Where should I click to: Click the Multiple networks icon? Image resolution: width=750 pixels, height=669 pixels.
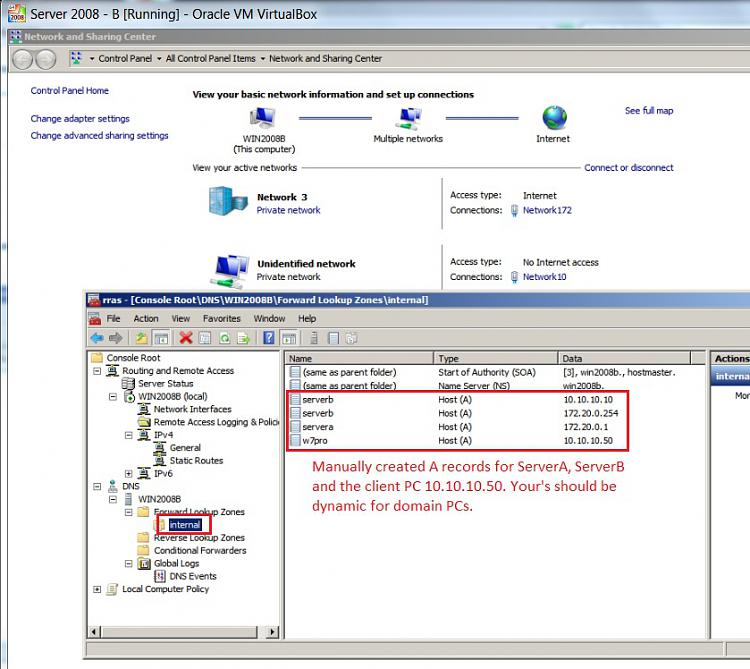(x=409, y=119)
